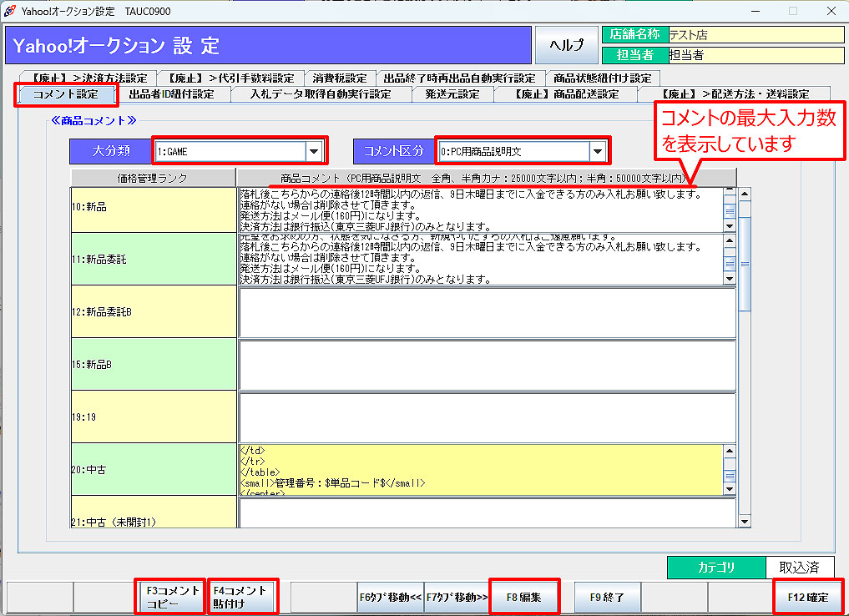Viewport: 849px width, 616px height.
Task: Open the 出品者ID紐付設定 tab
Action: pos(171,93)
